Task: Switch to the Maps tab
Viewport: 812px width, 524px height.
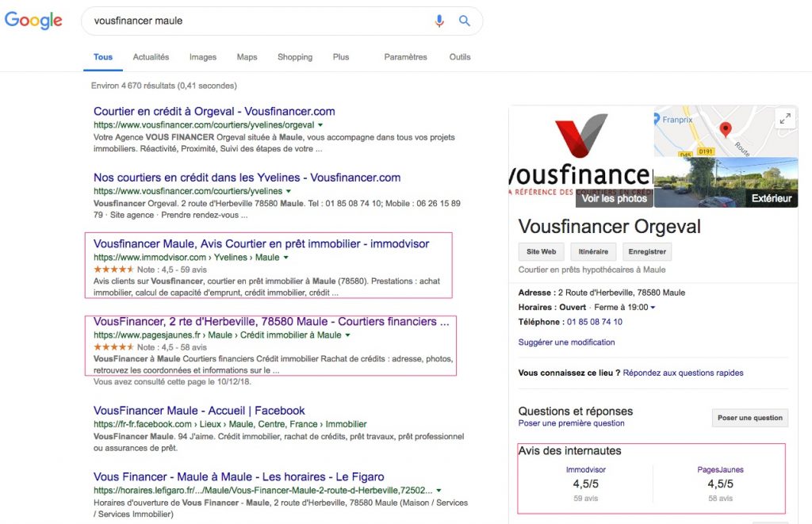Action: (247, 57)
